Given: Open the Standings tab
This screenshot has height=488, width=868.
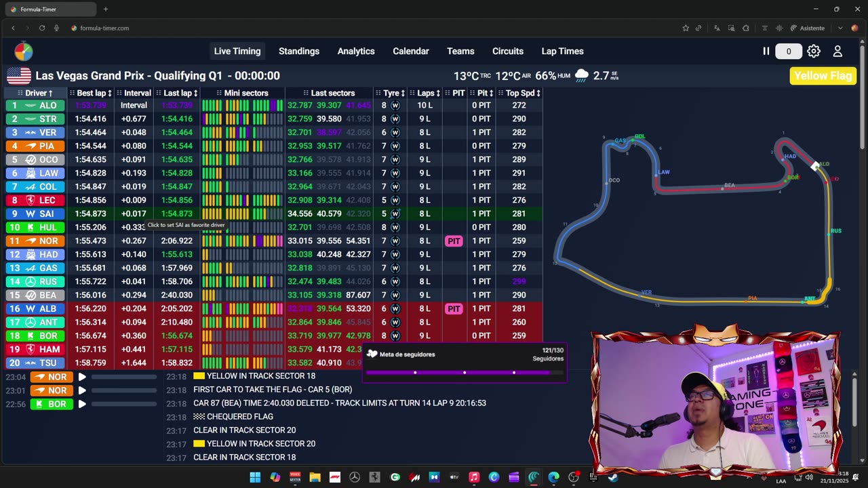Looking at the screenshot, I should [x=299, y=52].
